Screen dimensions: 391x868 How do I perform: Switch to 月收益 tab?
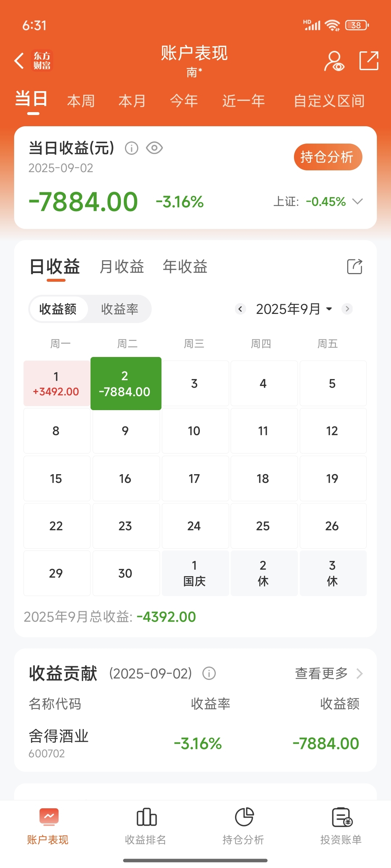tap(122, 267)
